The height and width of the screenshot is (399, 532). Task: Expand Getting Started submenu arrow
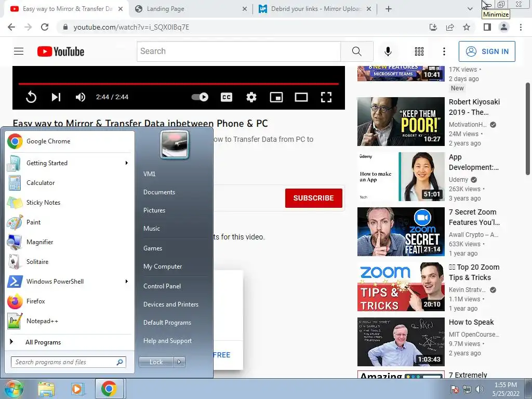click(x=127, y=163)
